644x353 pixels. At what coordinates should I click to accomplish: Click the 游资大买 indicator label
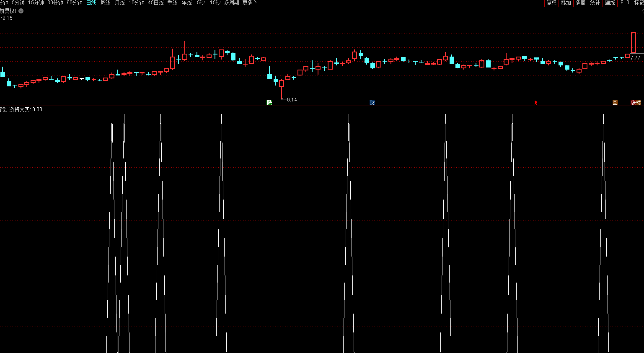tap(20, 109)
